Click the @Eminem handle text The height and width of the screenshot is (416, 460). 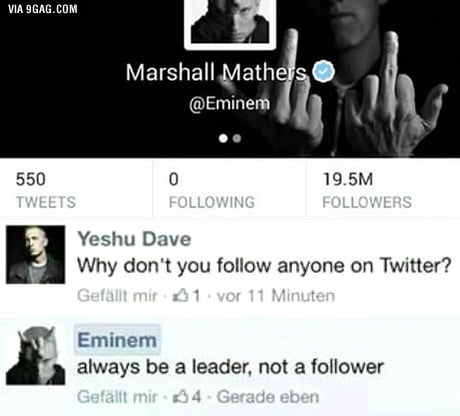[230, 103]
